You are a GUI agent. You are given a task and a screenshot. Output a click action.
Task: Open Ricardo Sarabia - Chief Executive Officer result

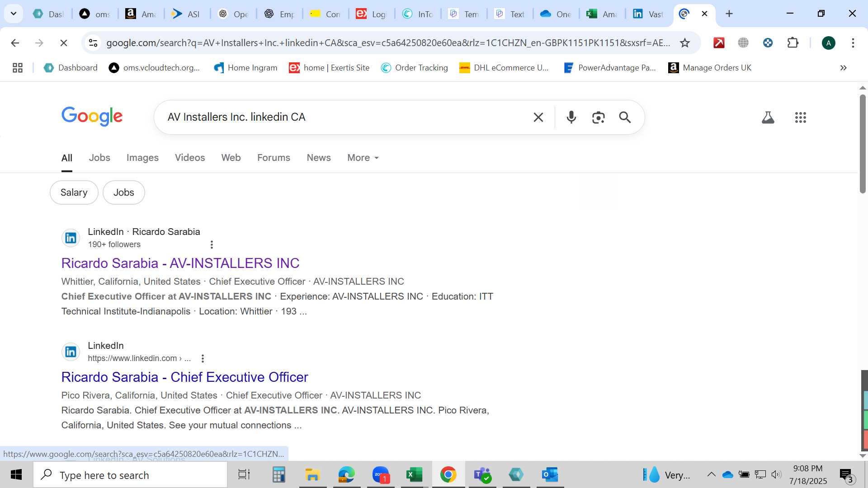[x=184, y=377]
